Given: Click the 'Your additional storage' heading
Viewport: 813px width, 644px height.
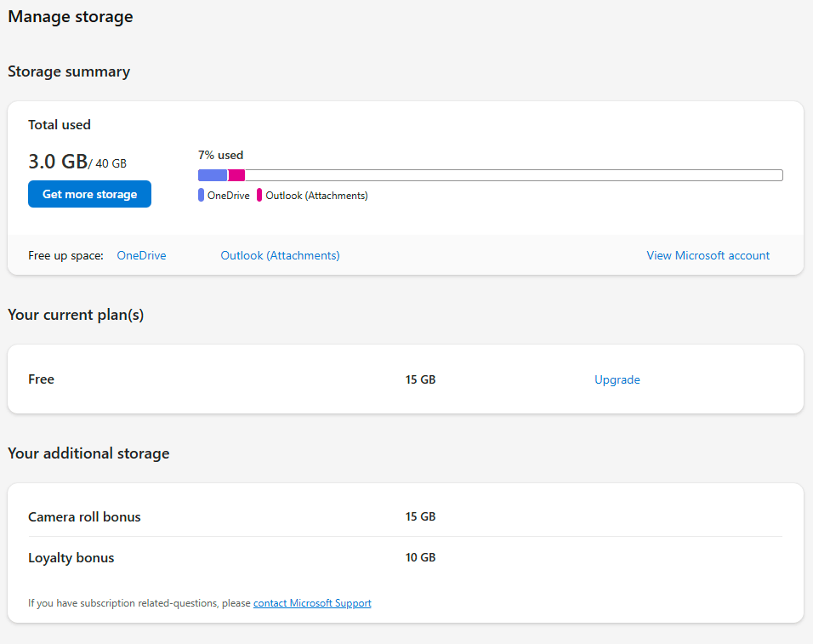Looking at the screenshot, I should point(88,453).
